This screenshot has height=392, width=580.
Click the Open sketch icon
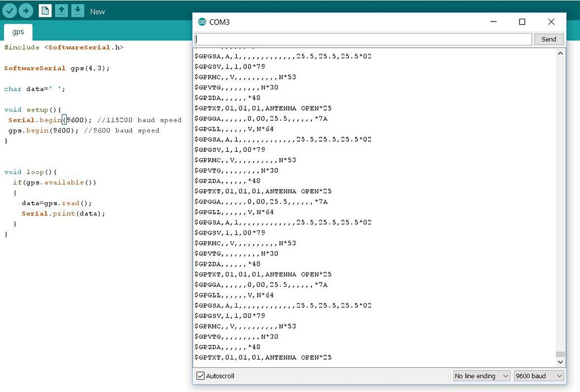click(x=61, y=10)
